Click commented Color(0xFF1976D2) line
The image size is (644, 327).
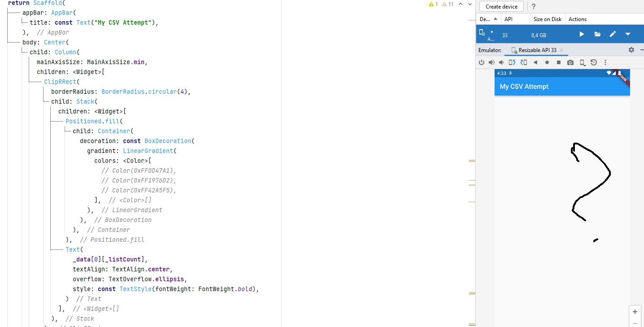pyautogui.click(x=139, y=180)
